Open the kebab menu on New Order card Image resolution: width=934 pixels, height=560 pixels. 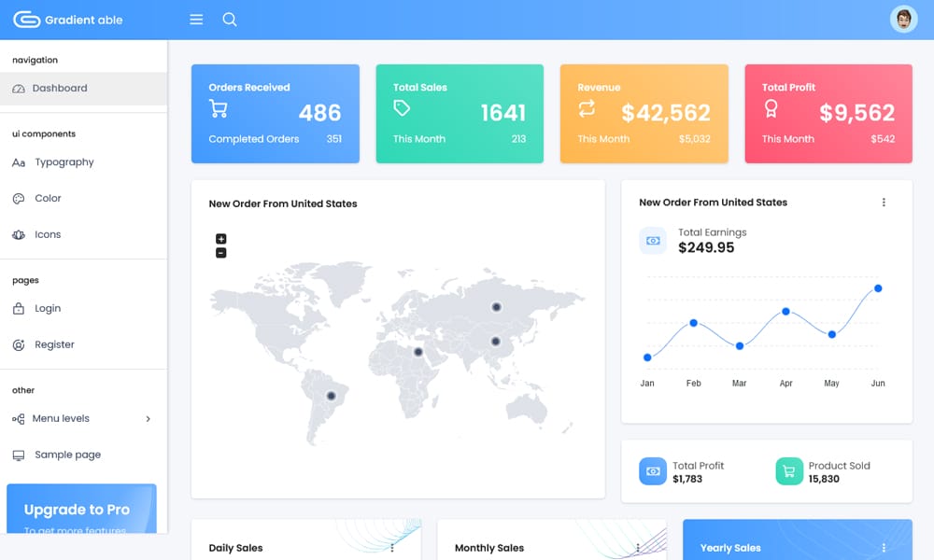[884, 202]
